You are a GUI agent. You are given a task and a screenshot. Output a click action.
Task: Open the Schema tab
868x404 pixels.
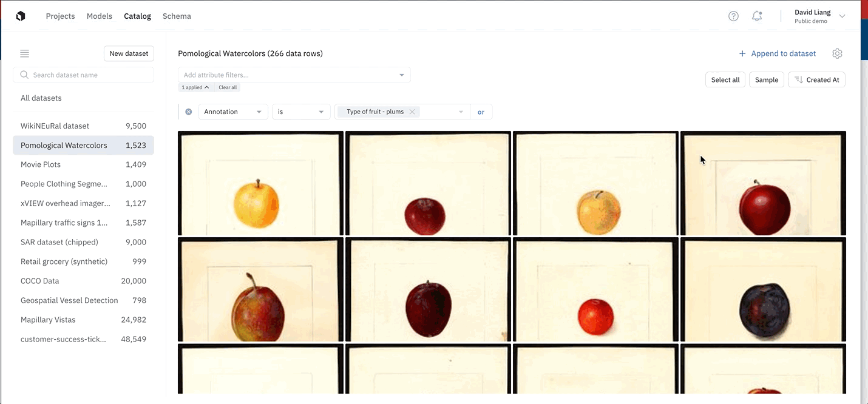coord(177,16)
